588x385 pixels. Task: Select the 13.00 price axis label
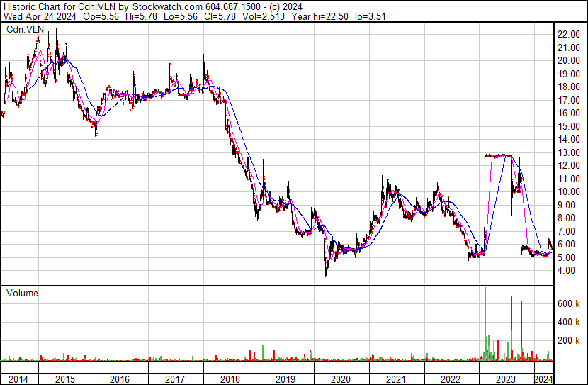click(569, 152)
